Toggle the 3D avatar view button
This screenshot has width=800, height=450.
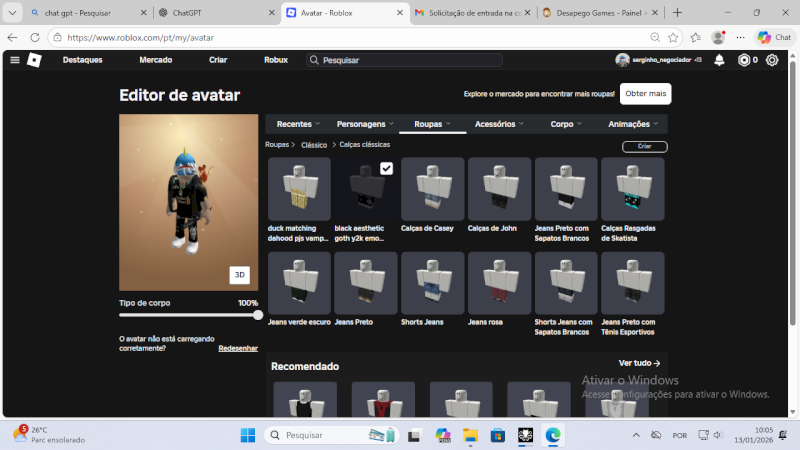(x=239, y=275)
